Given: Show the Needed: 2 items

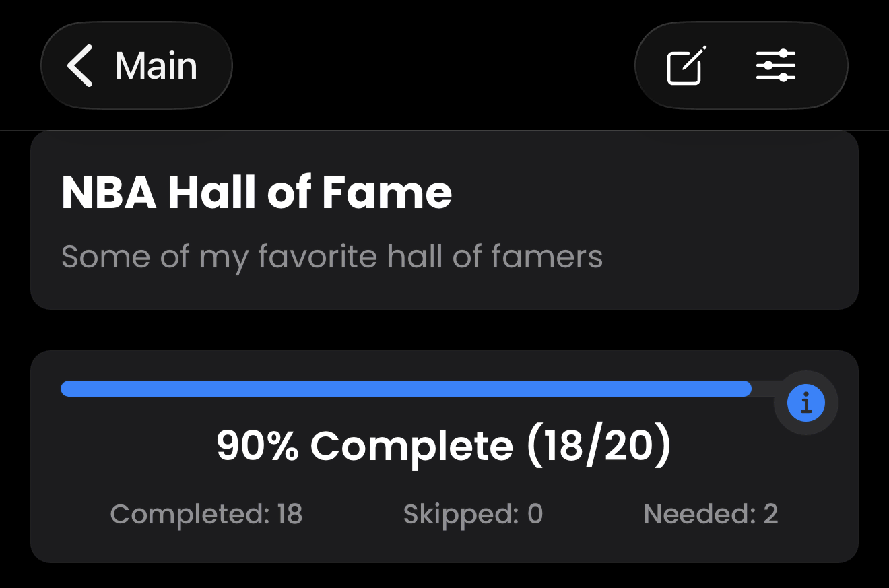Looking at the screenshot, I should pos(711,515).
